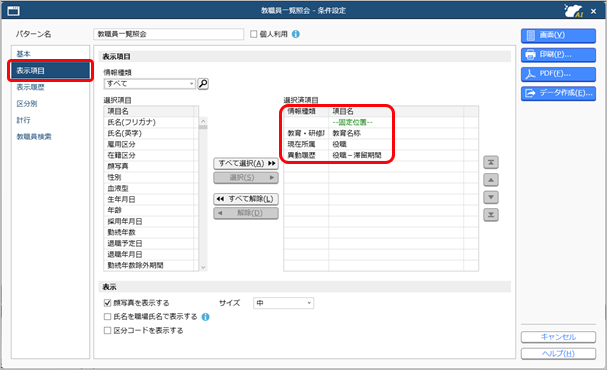This screenshot has width=607, height=370.
Task: Click the AI assistant bird icon
Action: (x=573, y=10)
